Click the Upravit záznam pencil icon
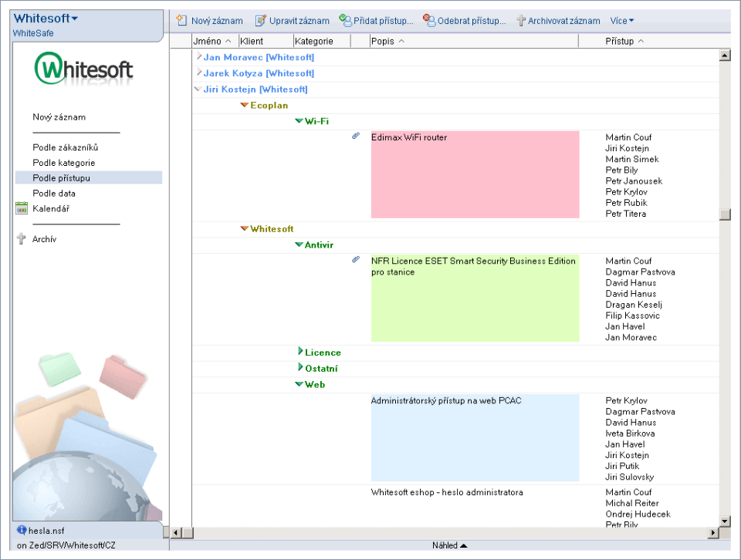The width and height of the screenshot is (741, 560). coord(261,21)
